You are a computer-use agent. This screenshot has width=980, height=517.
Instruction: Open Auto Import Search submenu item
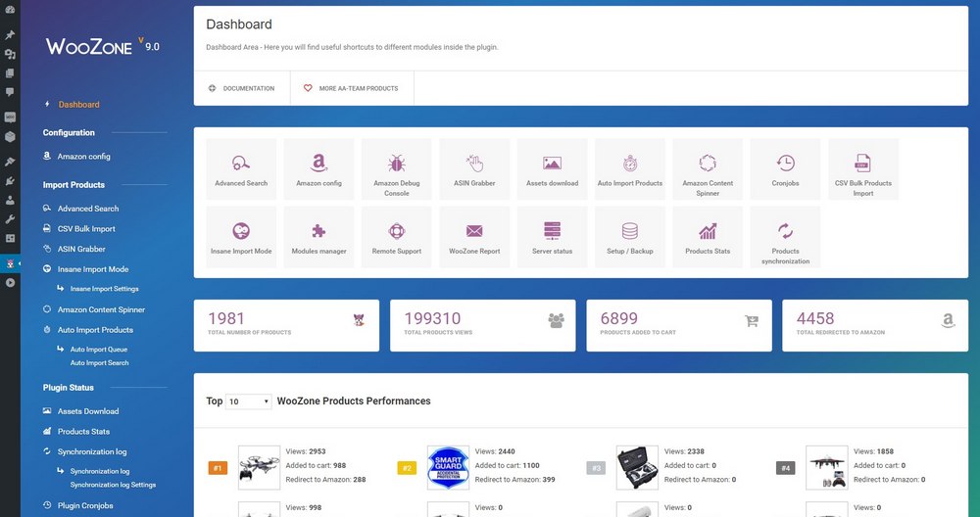click(x=99, y=362)
